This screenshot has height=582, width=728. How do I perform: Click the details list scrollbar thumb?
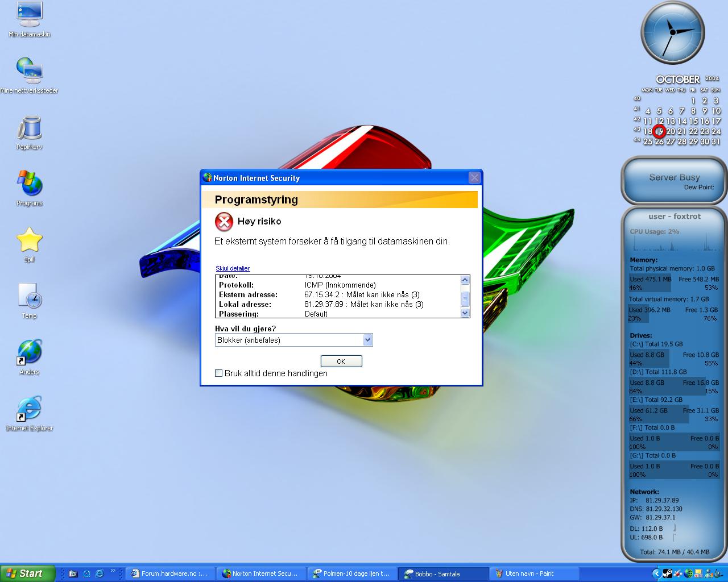[x=465, y=298]
